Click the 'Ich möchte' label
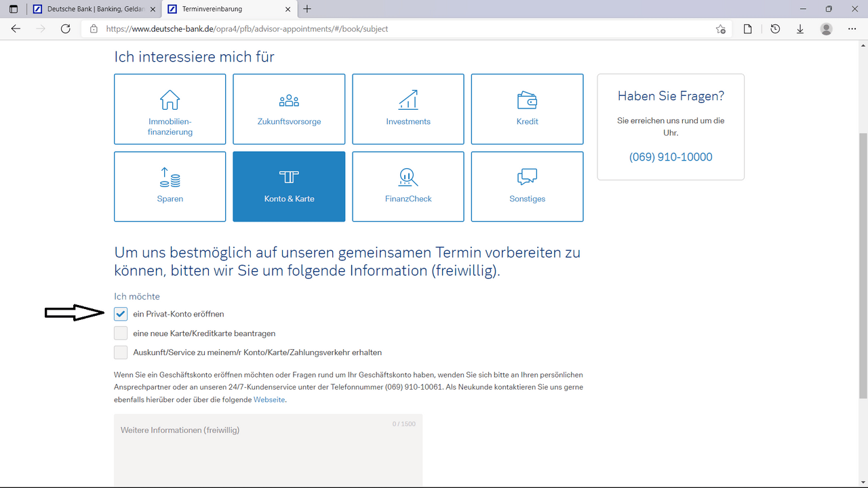Viewport: 868px width, 488px height. (137, 296)
